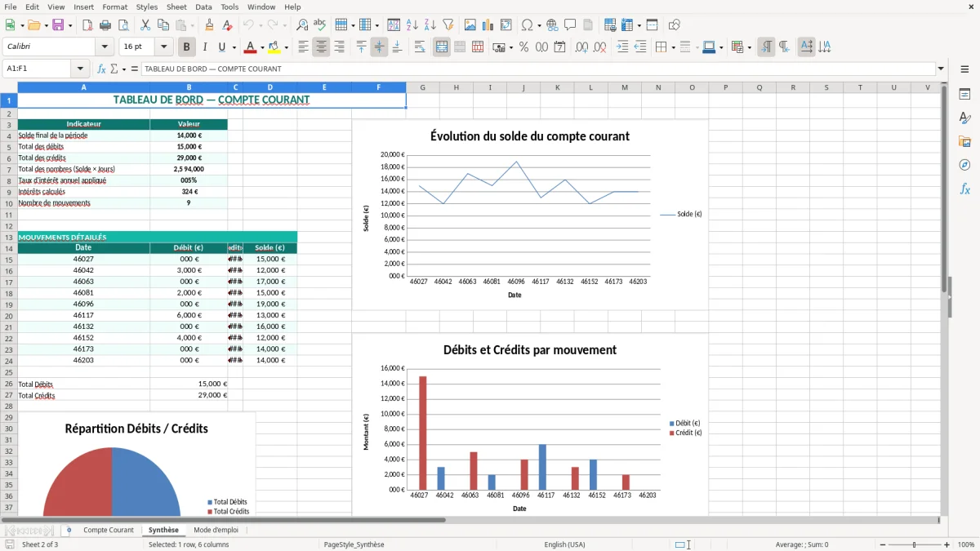Activate Clone Formatting paintbrush
This screenshot has height=551, width=980.
210,25
